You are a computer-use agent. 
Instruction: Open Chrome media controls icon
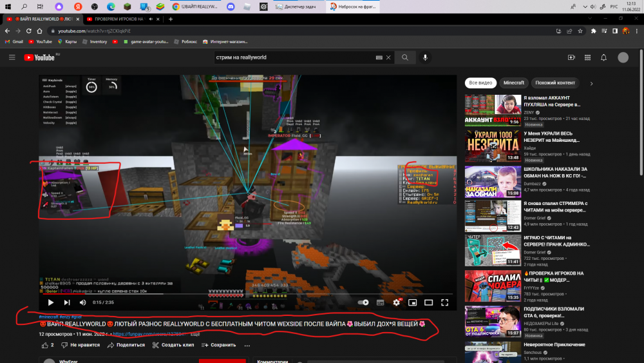(x=604, y=31)
